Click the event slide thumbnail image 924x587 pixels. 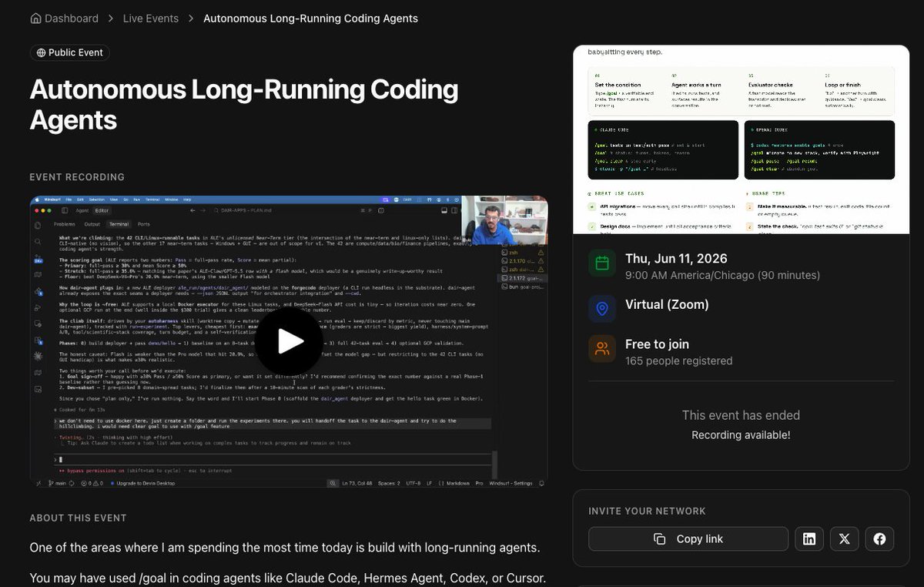(x=742, y=139)
